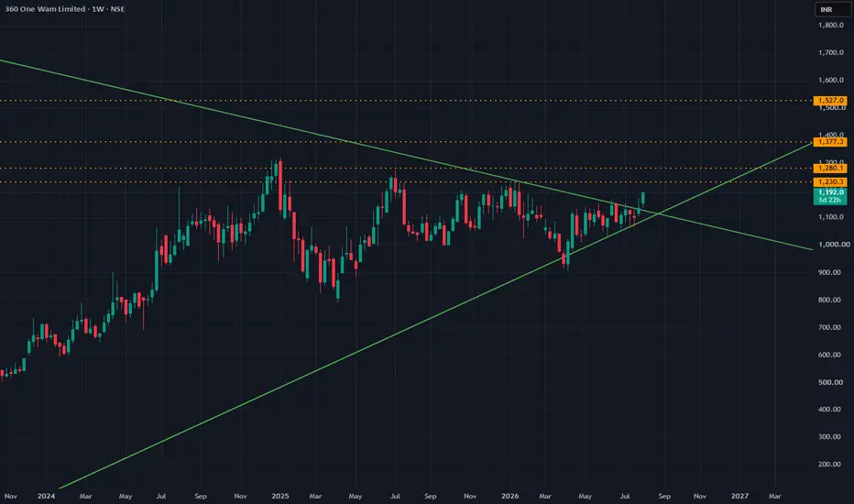The width and height of the screenshot is (854, 504).
Task: Click the 1,700.0 price axis label
Action: [x=830, y=53]
